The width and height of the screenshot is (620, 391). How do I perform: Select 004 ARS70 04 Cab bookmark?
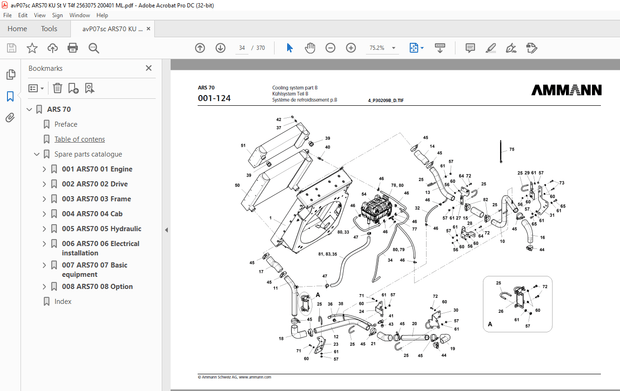[x=92, y=214]
